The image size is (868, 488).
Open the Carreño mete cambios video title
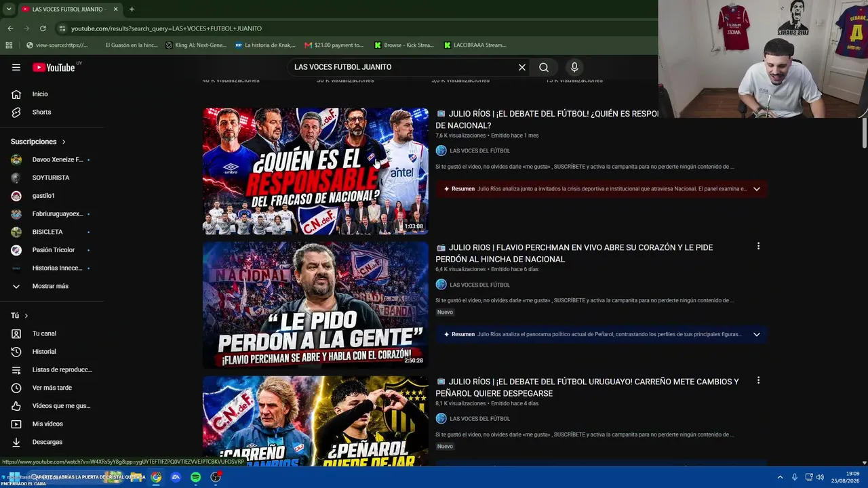tap(587, 388)
